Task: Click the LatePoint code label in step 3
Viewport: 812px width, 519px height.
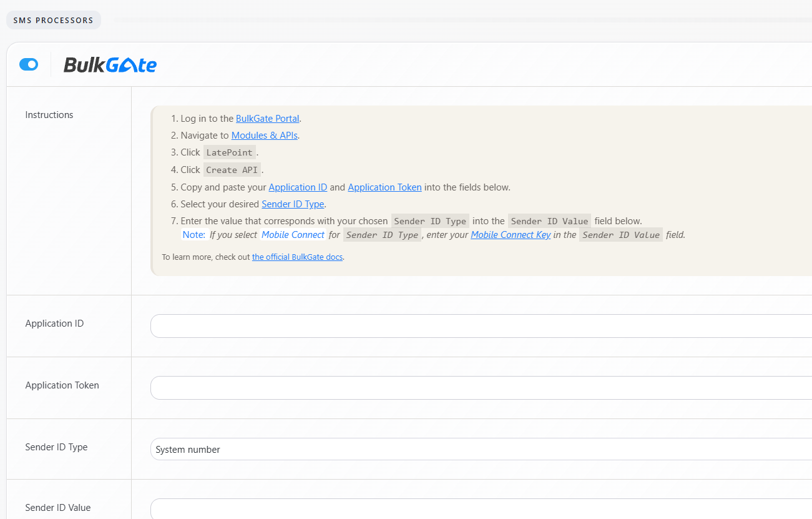Action: (229, 153)
